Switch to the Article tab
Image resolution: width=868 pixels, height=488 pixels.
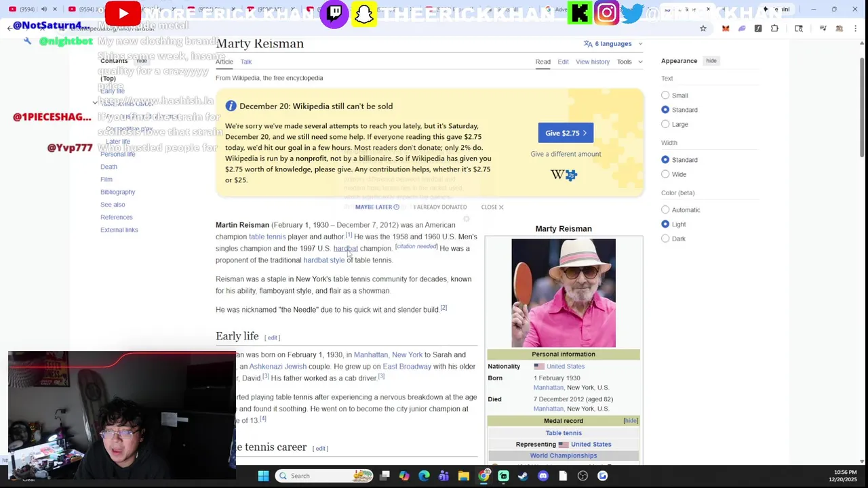coord(224,62)
